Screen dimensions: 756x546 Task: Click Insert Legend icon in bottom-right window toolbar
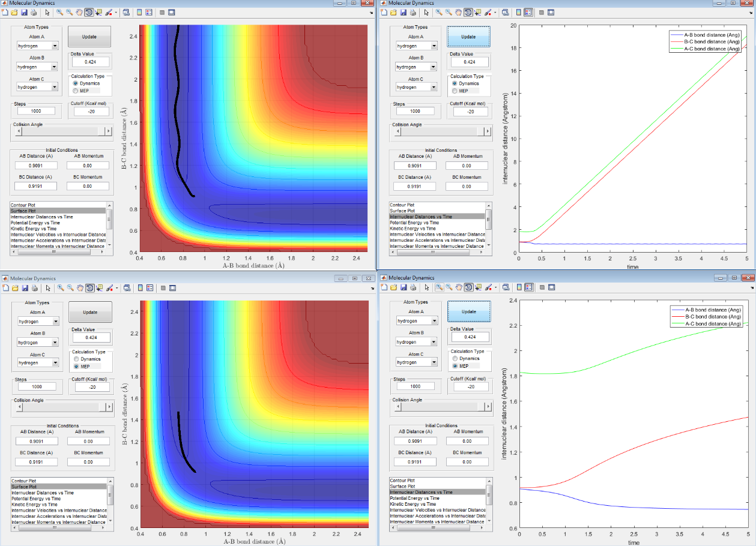(529, 287)
